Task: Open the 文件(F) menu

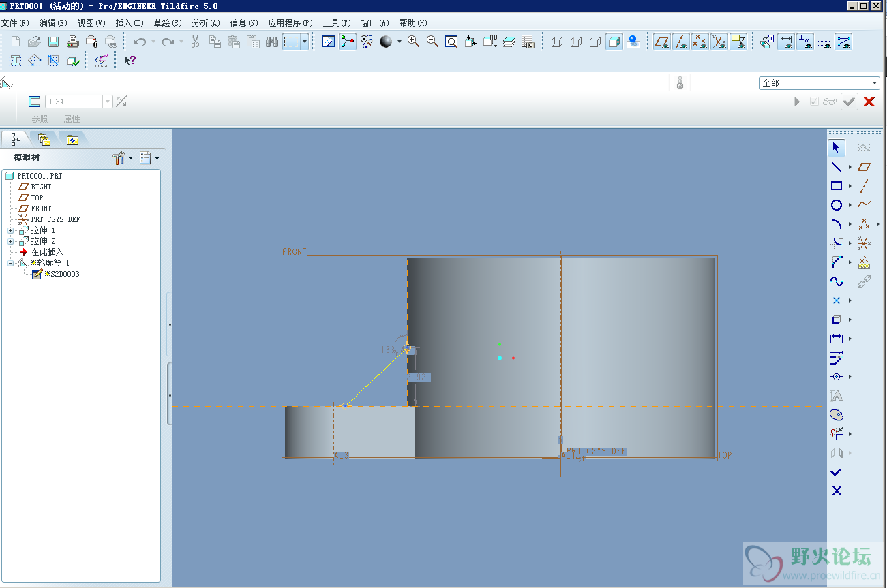Action: 15,22
